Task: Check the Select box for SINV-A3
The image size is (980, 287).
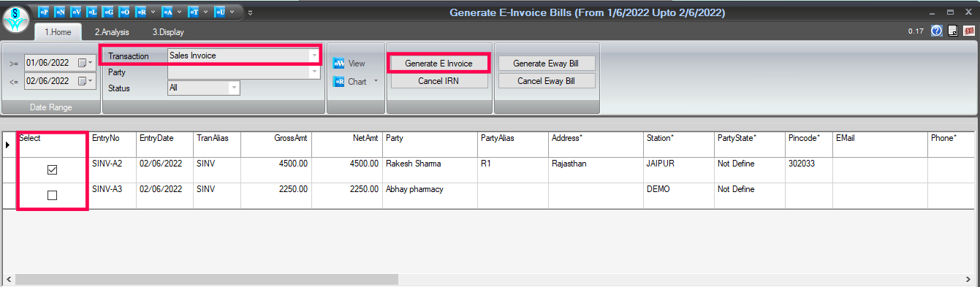Action: click(x=52, y=196)
